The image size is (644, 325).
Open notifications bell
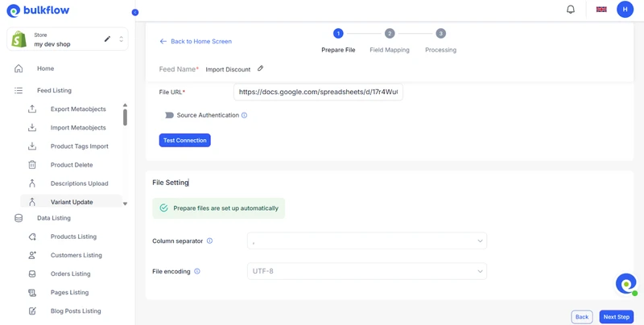click(571, 10)
